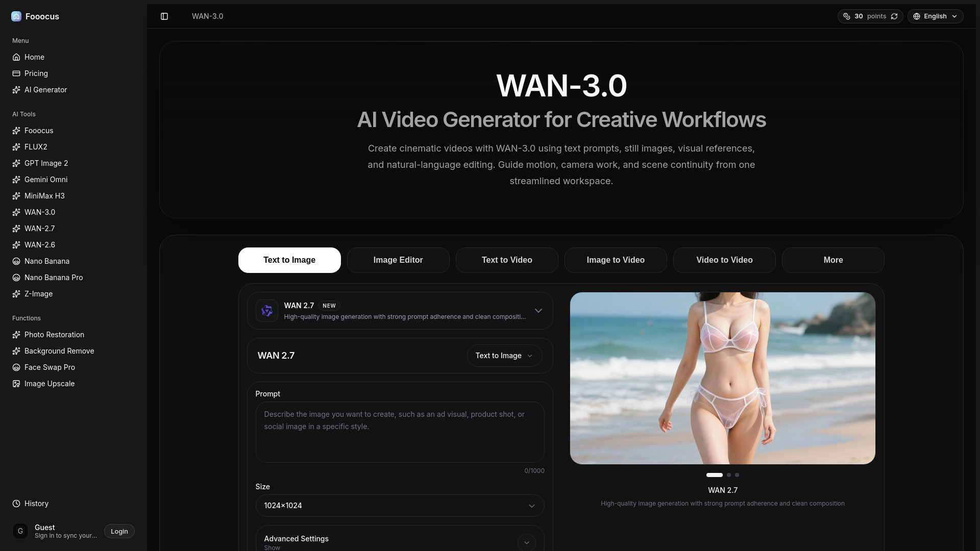Click the Image Upscale picture icon
The height and width of the screenshot is (551, 980).
coord(16,384)
